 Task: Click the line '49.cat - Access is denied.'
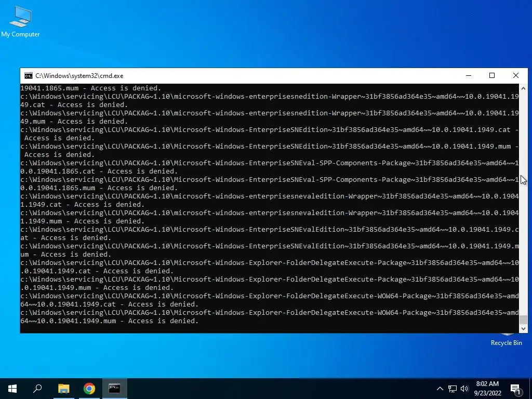pos(74,105)
